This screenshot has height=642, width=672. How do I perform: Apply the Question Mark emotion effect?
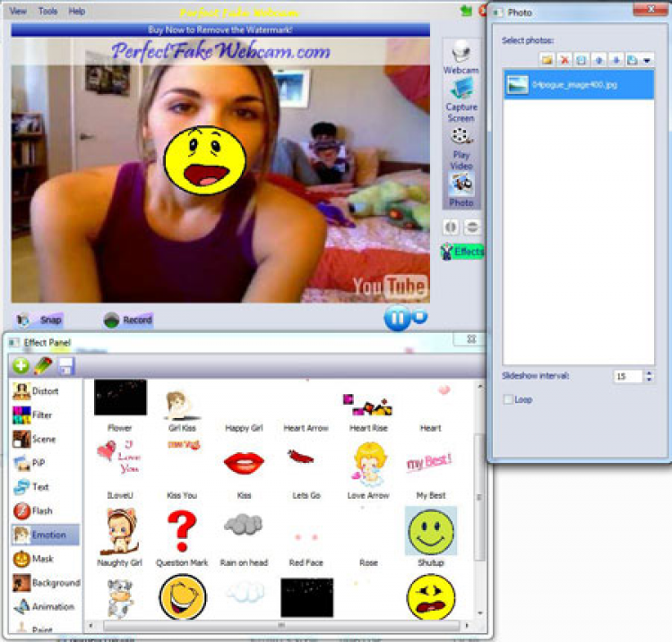coord(182,537)
